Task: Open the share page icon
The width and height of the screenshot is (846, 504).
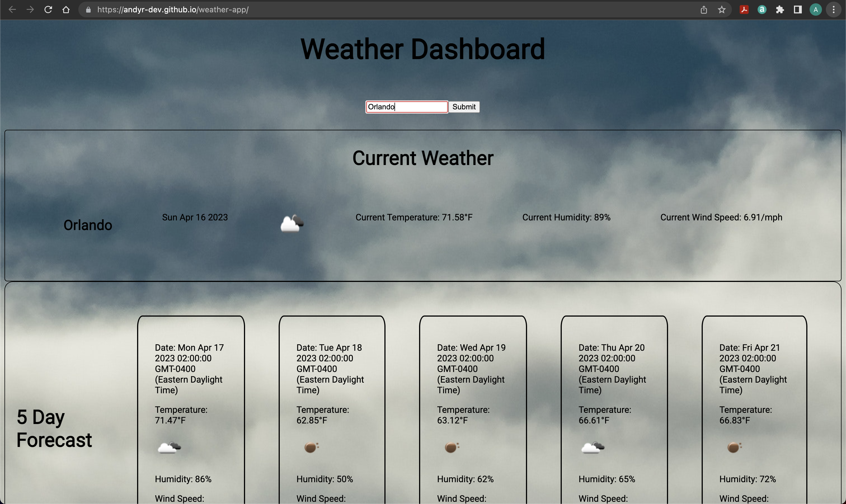Action: tap(704, 10)
